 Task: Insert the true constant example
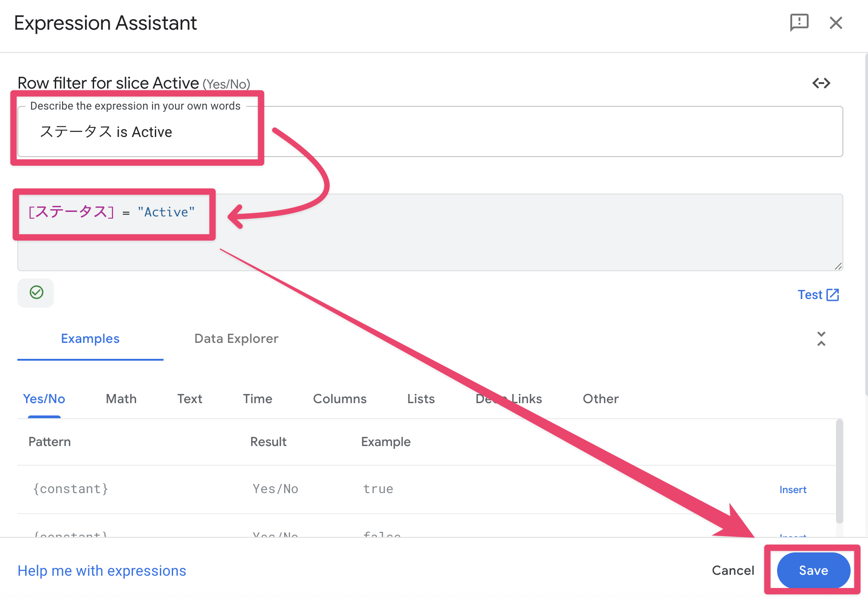[793, 489]
